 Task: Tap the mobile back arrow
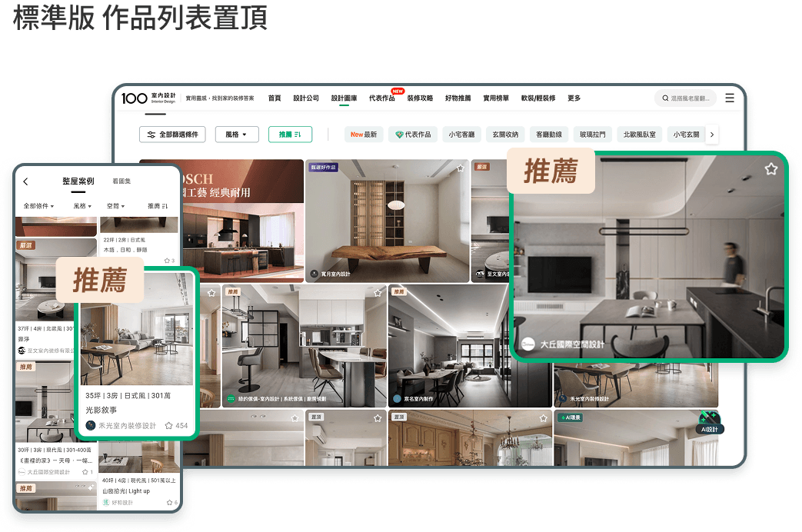[25, 181]
